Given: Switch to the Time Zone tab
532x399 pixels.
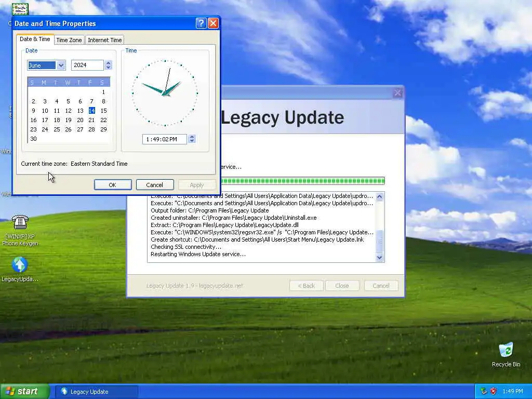Looking at the screenshot, I should (69, 40).
